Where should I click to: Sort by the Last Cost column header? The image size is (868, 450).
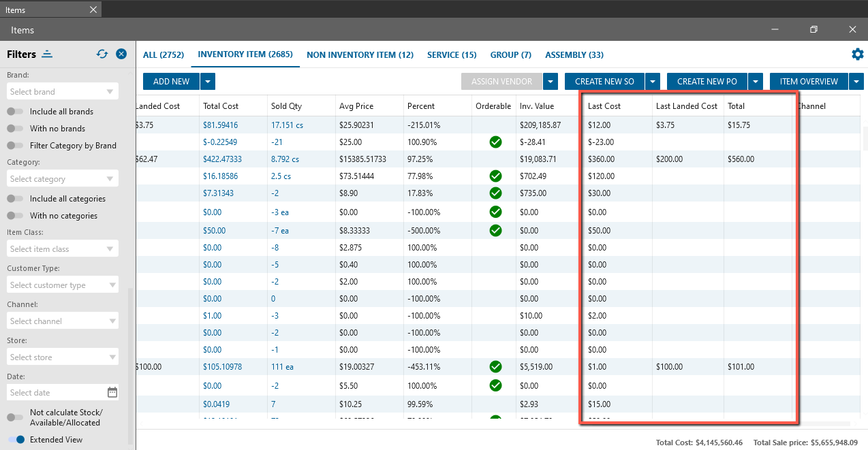pyautogui.click(x=604, y=106)
